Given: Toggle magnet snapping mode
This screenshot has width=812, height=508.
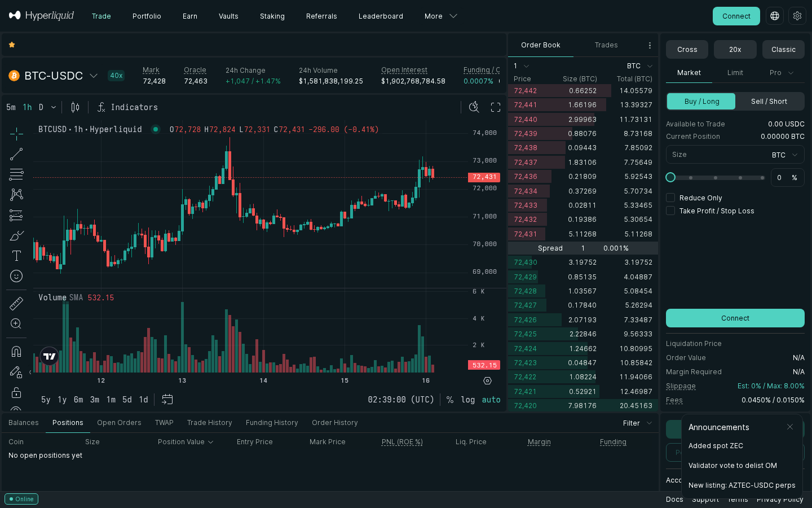Looking at the screenshot, I should click(16, 351).
